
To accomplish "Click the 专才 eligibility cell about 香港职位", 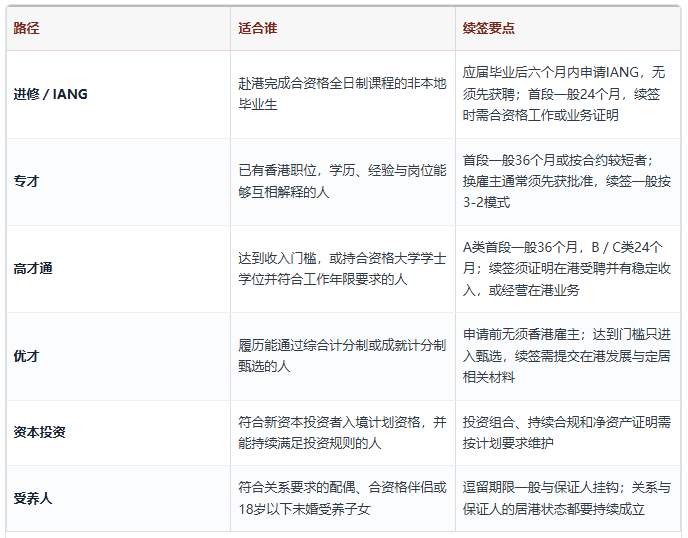I will click(342, 181).
